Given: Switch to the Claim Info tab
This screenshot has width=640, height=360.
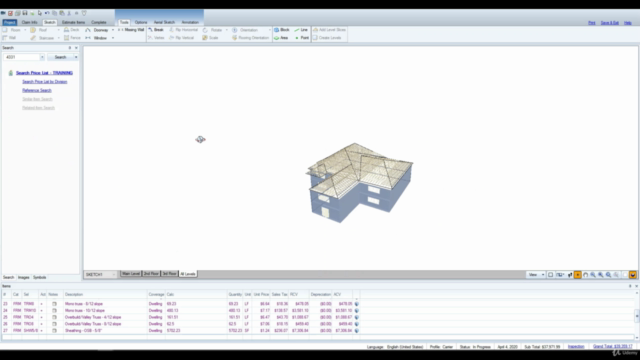Looking at the screenshot, I should coord(29,22).
